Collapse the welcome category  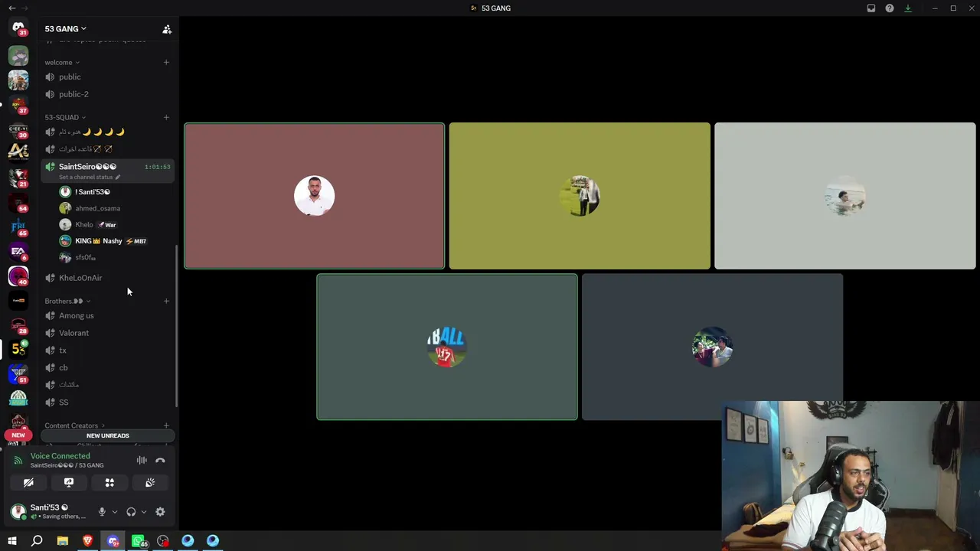(62, 62)
